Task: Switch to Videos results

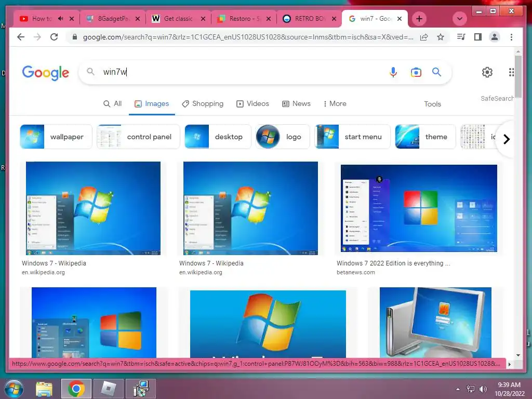Action: (x=253, y=103)
